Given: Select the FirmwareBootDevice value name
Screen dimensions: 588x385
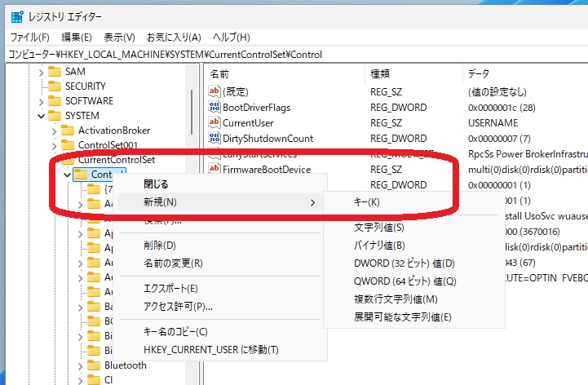Looking at the screenshot, I should pos(267,169).
